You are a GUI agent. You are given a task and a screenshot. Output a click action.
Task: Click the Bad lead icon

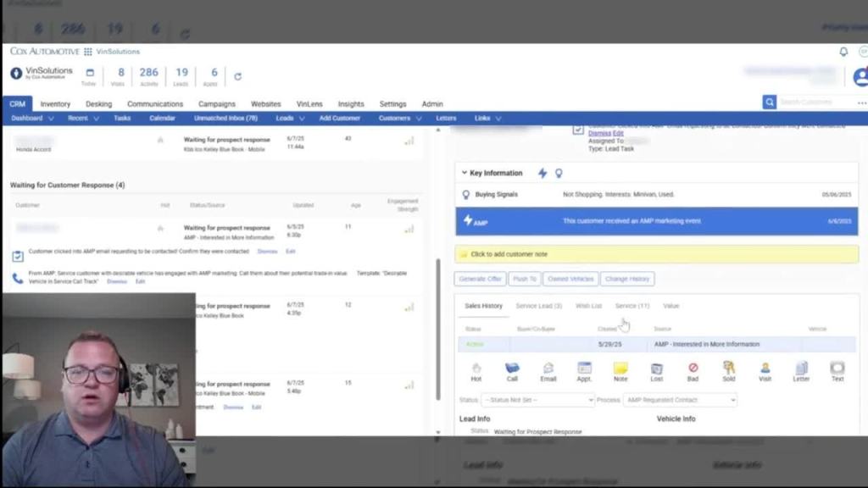coord(693,369)
